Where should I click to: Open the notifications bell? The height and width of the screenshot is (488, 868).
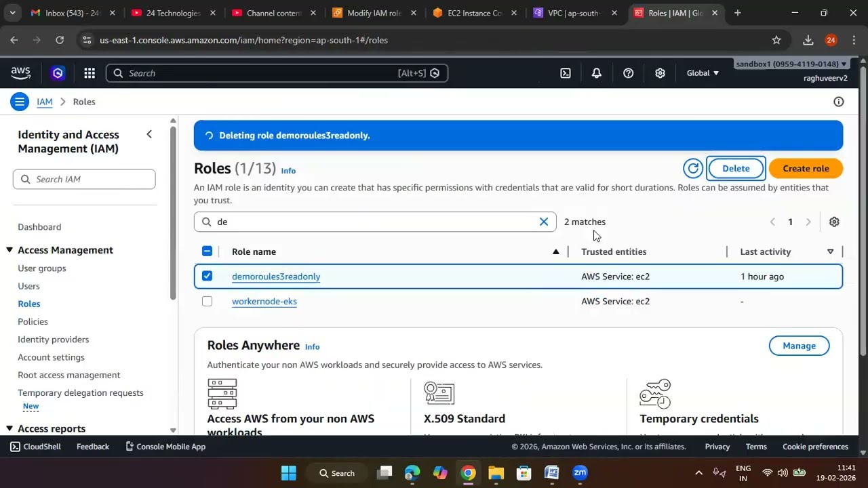tap(597, 73)
